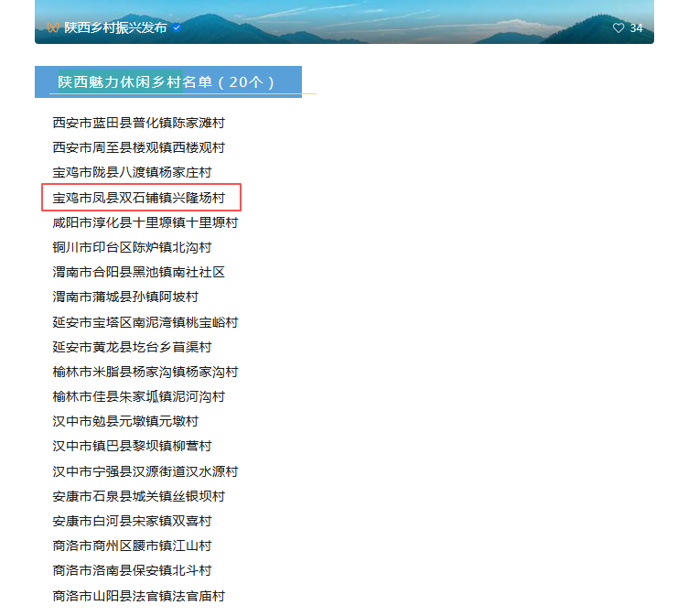Select 榆林市米脂县杨家沟镇杨家沟村 in the list
Viewport: 688px width, 616px height.
145,372
